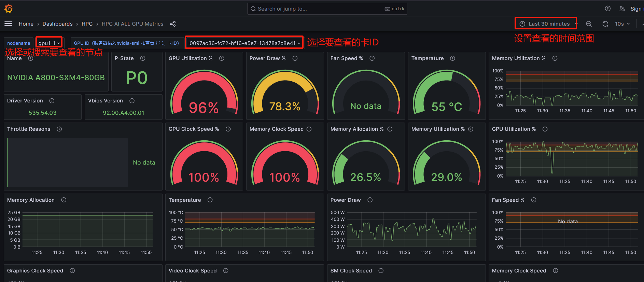Open the Power Draw graph panel title
This screenshot has height=282, width=644.
[x=346, y=200]
